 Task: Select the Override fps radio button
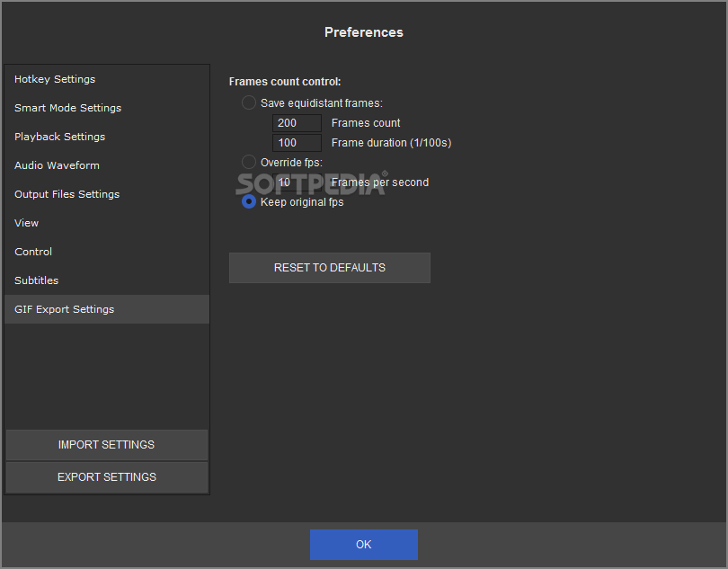point(249,162)
